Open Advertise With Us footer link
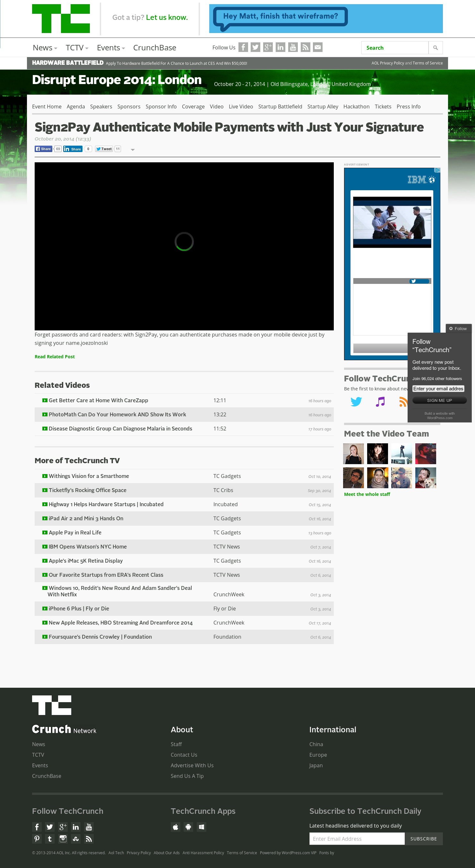Viewport: 475px width, 868px height. [192, 765]
